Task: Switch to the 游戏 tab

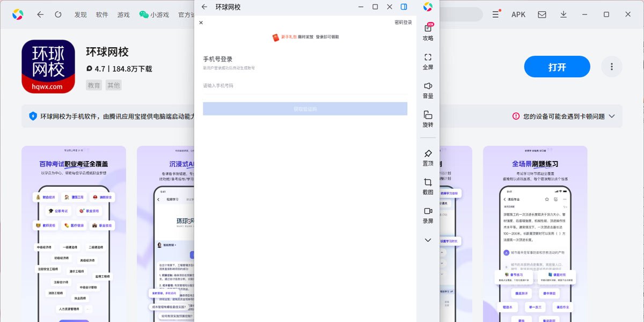Action: click(x=123, y=14)
